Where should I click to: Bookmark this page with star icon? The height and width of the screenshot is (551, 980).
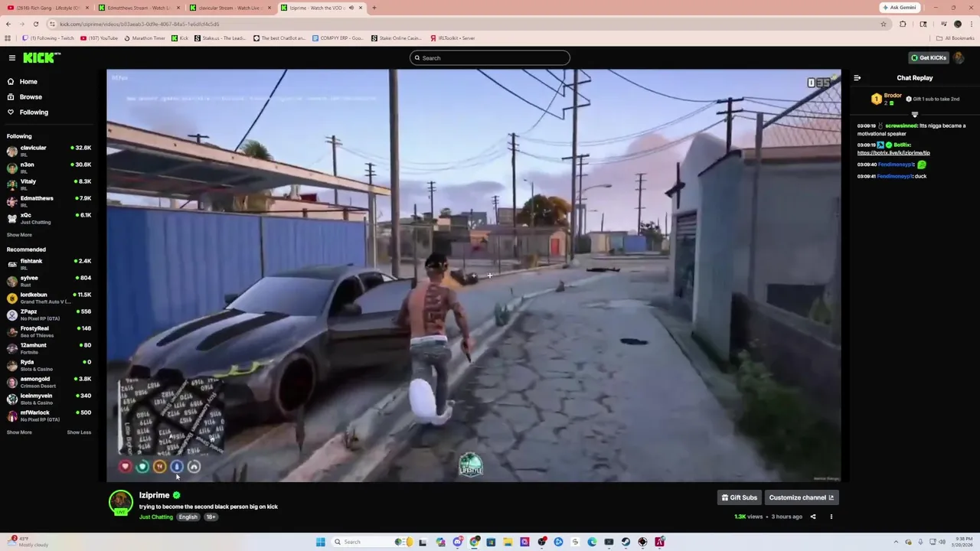pos(884,24)
